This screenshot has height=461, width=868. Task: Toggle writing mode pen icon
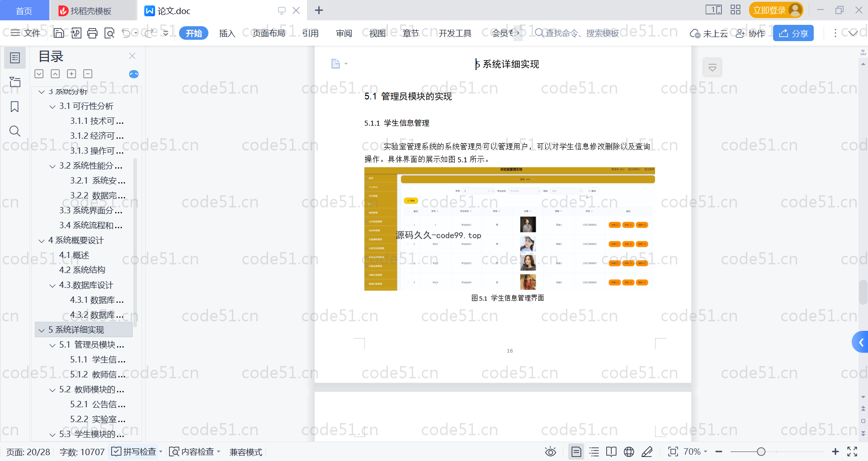(647, 452)
